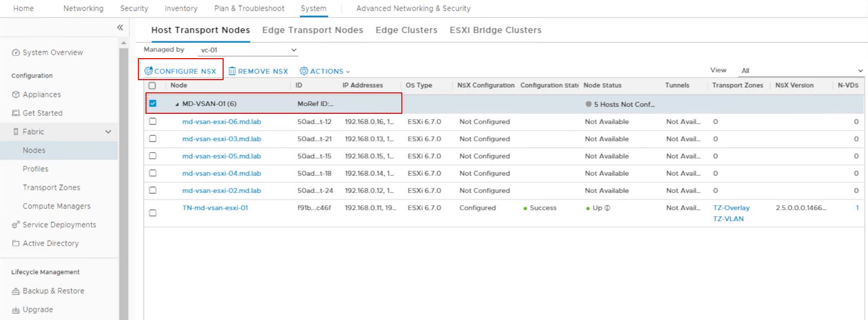The height and width of the screenshot is (320, 868).
Task: Click the Active Directory folder icon
Action: click(16, 243)
